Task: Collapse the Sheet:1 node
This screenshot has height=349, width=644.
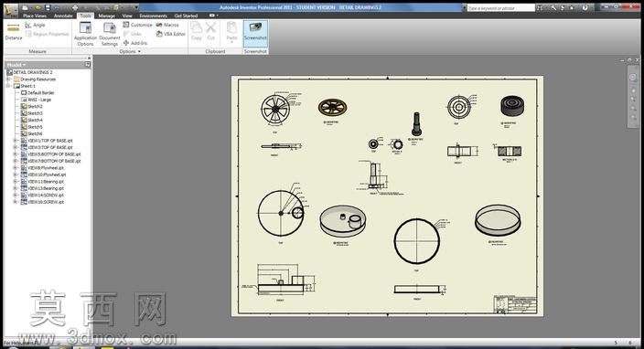Action: pos(8,86)
